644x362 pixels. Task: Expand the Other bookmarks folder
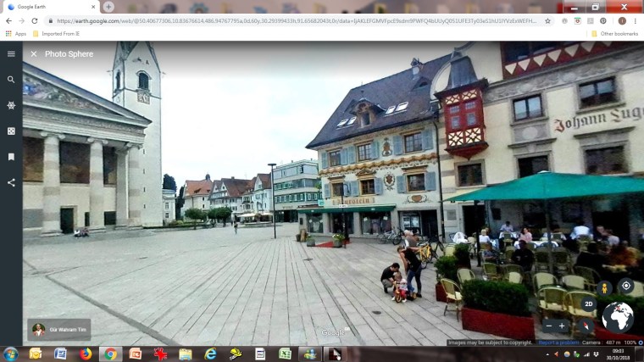point(614,33)
